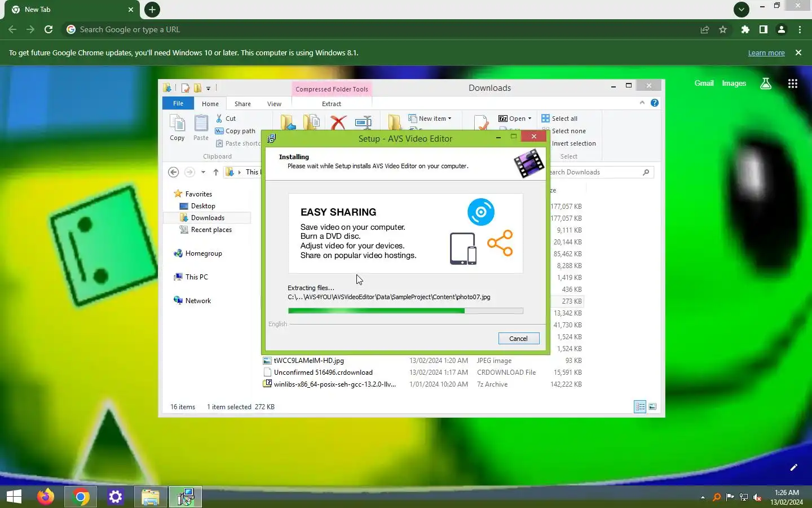Click the Explorer up-one-level arrow
The height and width of the screenshot is (508, 812).
click(215, 172)
